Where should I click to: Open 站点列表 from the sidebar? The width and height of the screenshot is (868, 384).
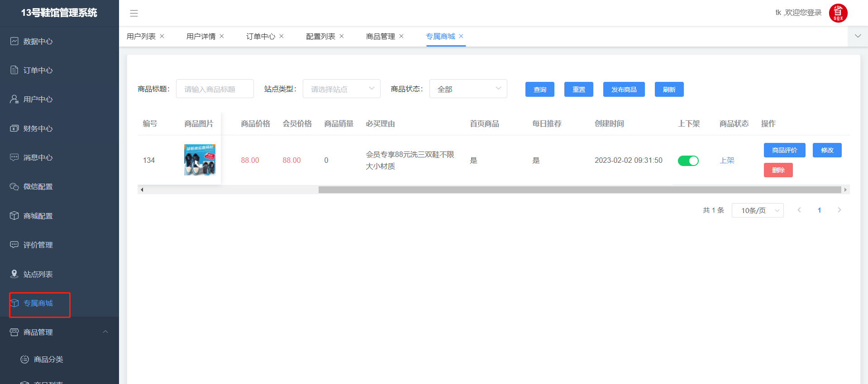(38, 274)
